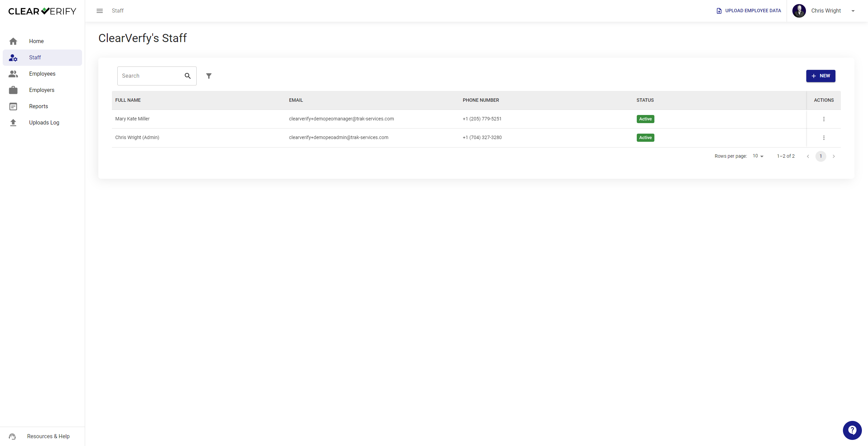Viewport: 868px width, 446px height.
Task: Click the ClearVerify logo
Action: click(42, 11)
